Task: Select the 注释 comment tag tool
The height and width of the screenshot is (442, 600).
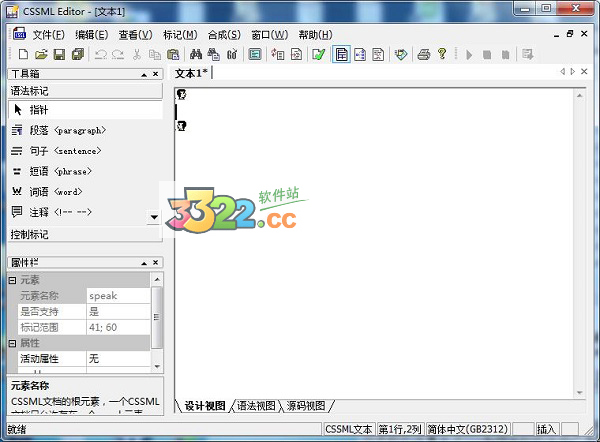Action: pos(78,212)
